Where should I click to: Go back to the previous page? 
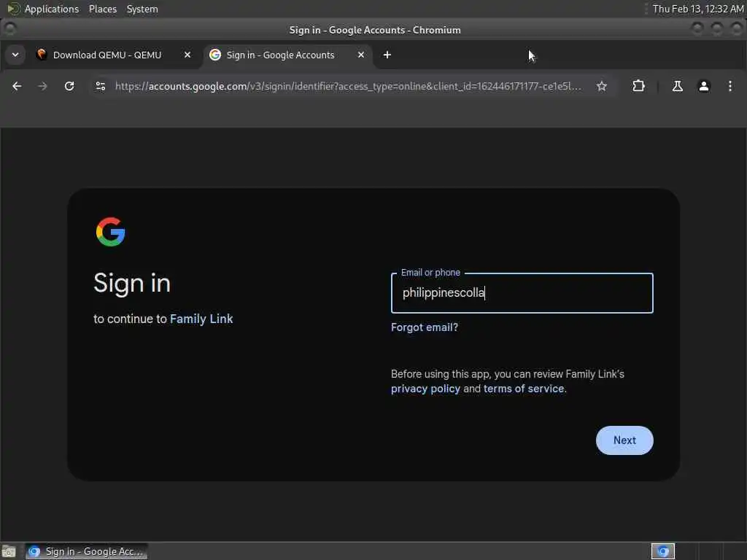point(17,86)
